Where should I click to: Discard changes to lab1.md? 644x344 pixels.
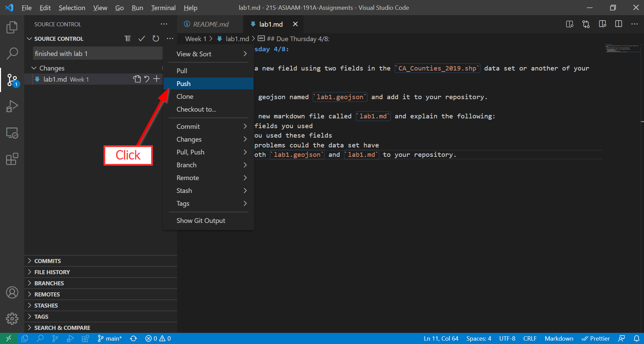147,79
